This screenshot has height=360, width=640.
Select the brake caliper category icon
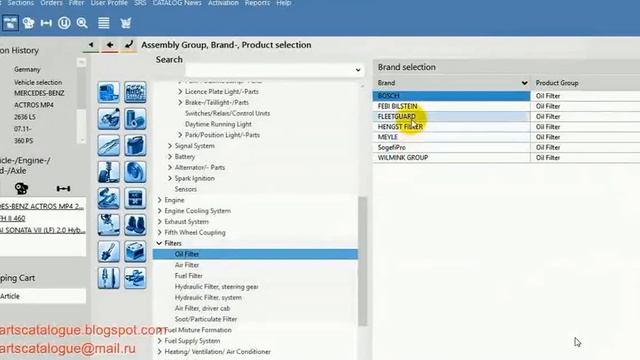click(109, 119)
